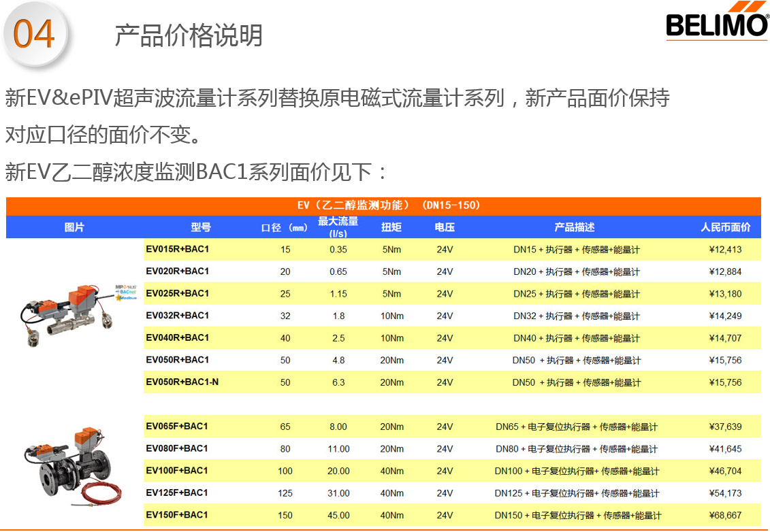
Task: Click the price ¥41,645
Action: click(x=725, y=448)
